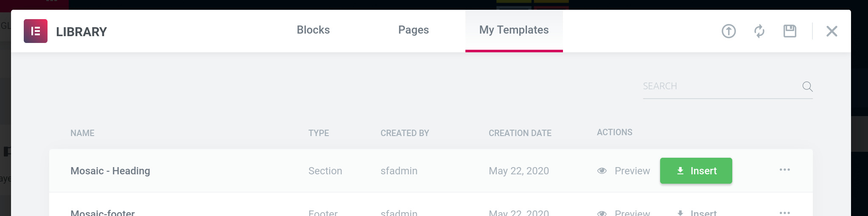Preview the Mosaic - Heading template

click(x=632, y=171)
